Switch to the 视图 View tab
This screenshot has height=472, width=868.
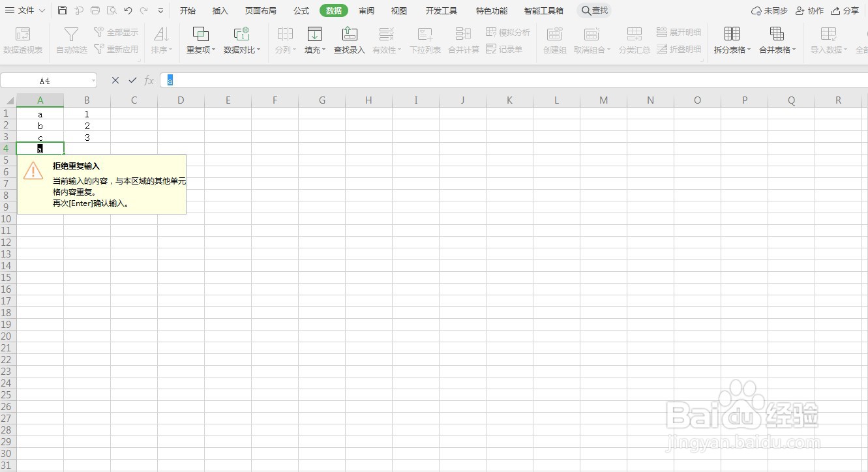[399, 11]
